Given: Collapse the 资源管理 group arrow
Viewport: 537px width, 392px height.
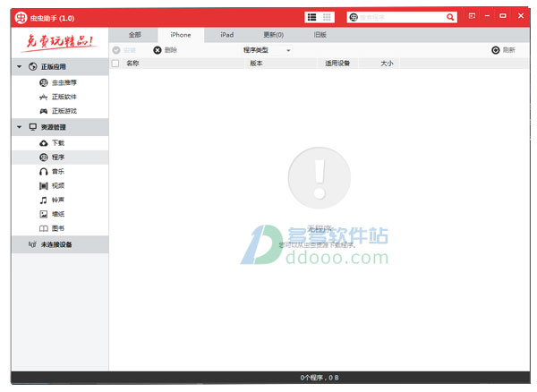Looking at the screenshot, I should [x=19, y=127].
